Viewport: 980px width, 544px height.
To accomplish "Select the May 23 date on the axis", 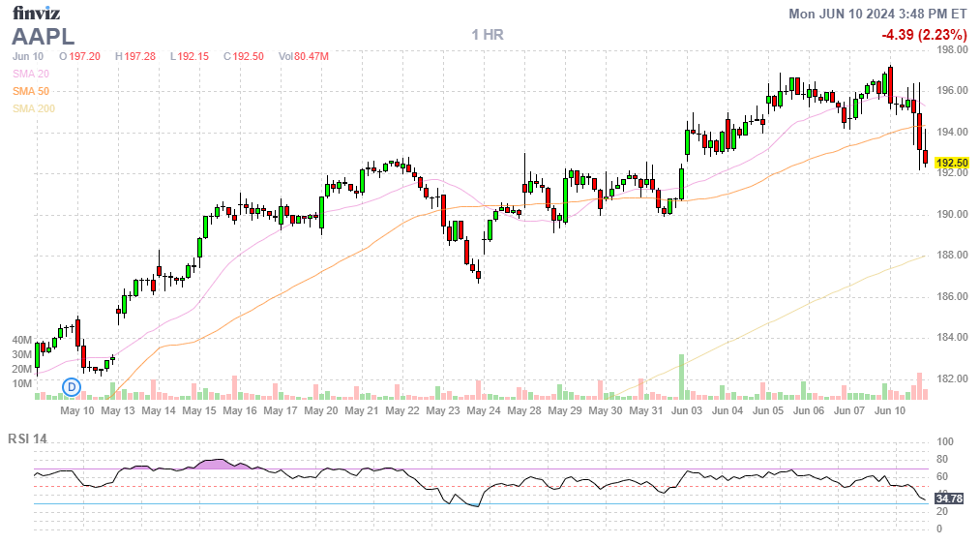I will (442, 410).
